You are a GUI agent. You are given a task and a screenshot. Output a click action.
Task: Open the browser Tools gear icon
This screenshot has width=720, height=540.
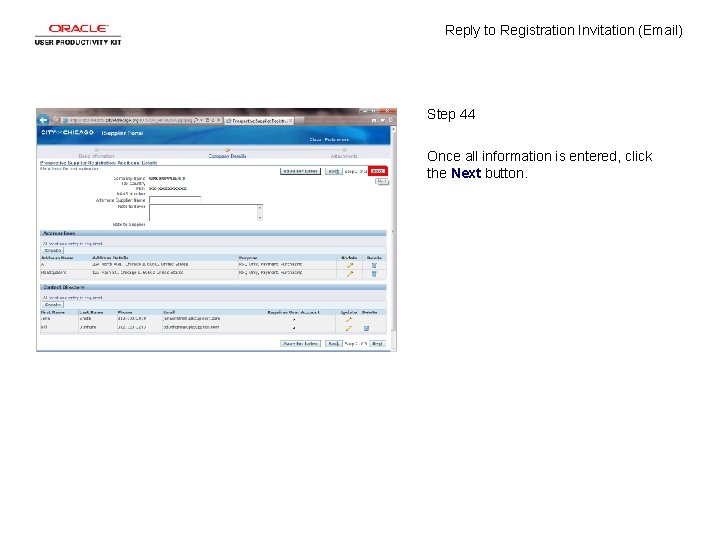391,120
